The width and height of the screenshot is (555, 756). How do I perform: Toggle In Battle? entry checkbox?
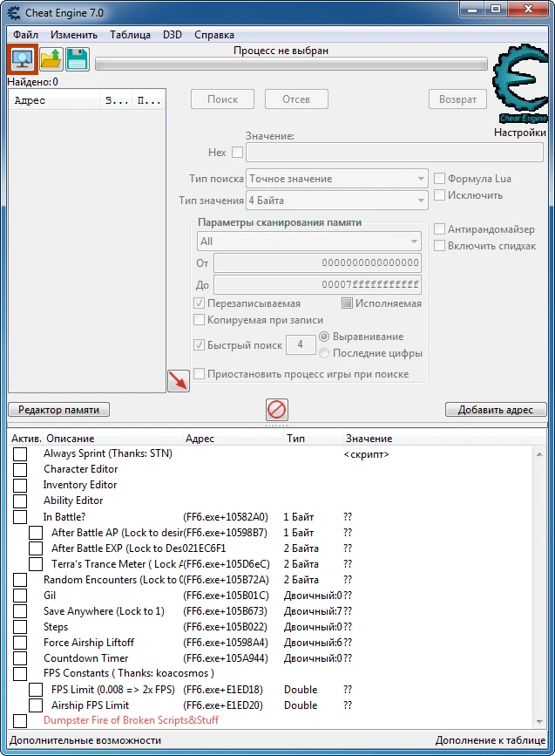point(20,517)
